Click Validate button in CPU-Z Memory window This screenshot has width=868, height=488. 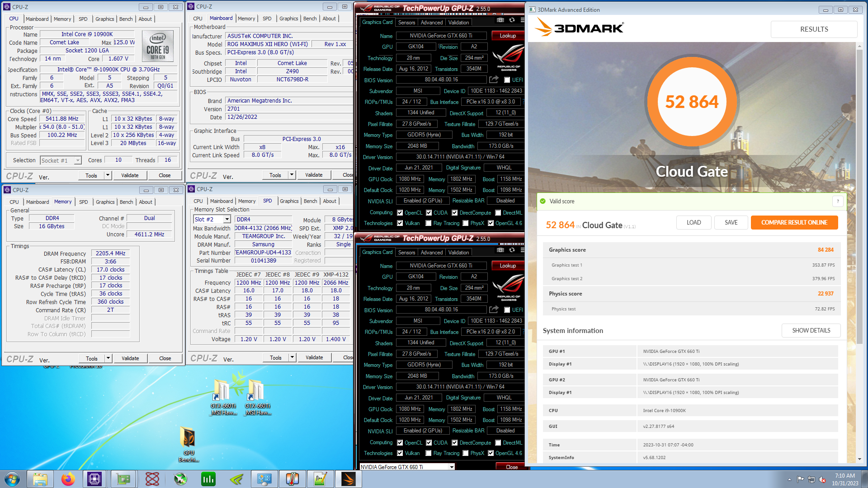point(130,358)
